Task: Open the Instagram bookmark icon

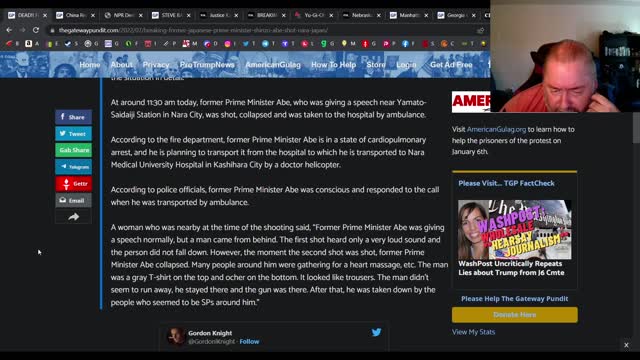Action: 227,43
